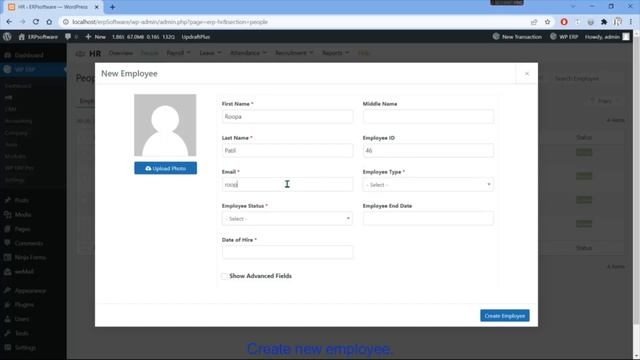Open a new browser tab
This screenshot has width=640, height=360.
coord(112,7)
